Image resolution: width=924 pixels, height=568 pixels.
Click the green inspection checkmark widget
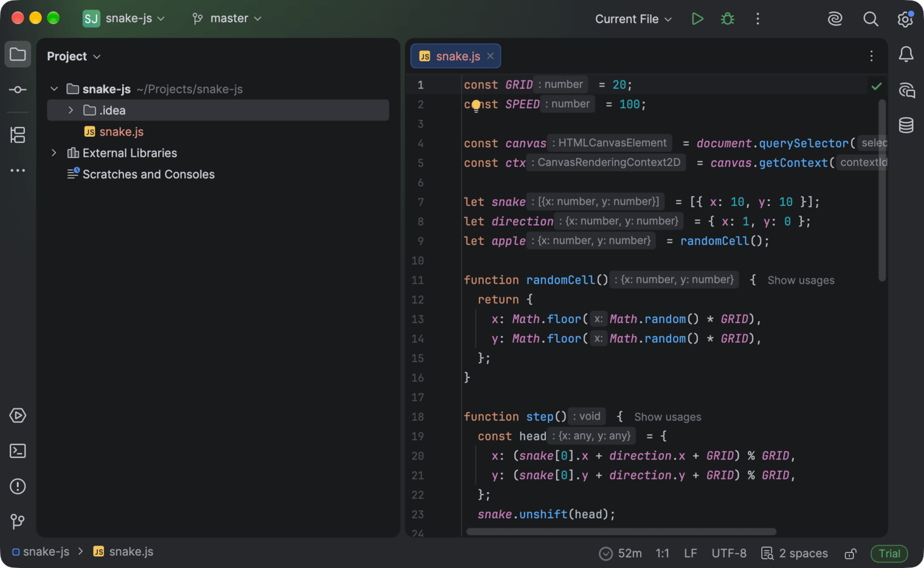pos(877,86)
